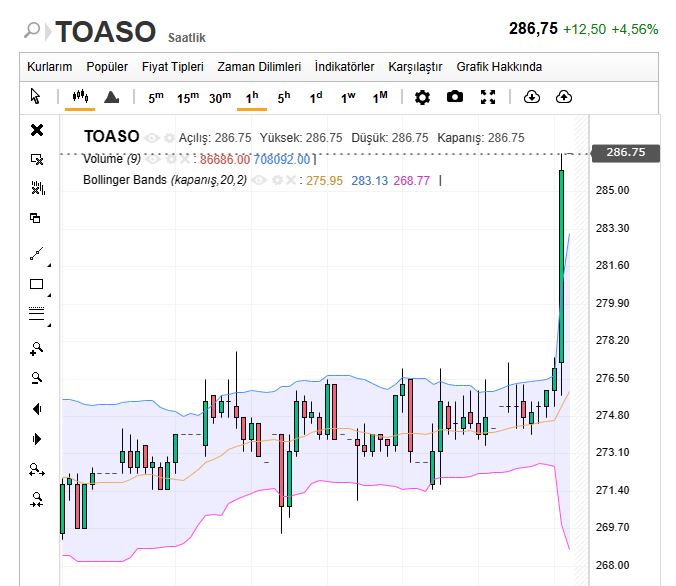The height and width of the screenshot is (586, 676).
Task: Click the large X delete-all tool
Action: [37, 130]
